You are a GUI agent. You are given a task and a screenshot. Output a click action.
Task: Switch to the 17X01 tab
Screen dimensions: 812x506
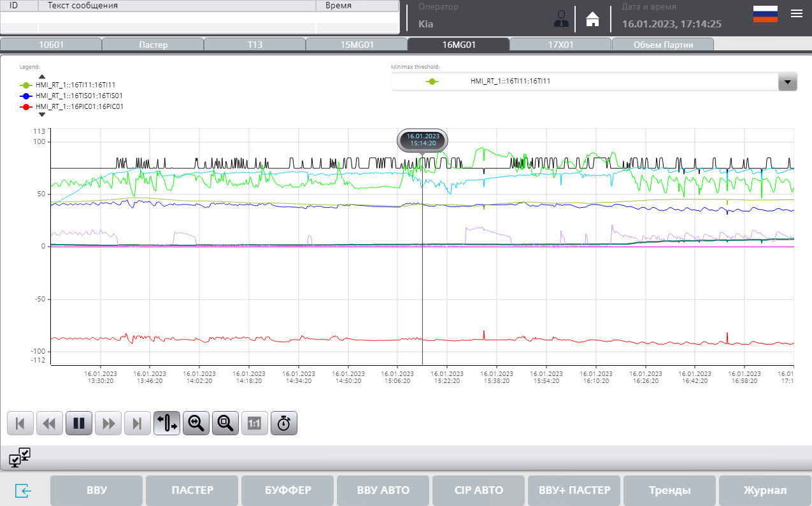[x=560, y=44]
